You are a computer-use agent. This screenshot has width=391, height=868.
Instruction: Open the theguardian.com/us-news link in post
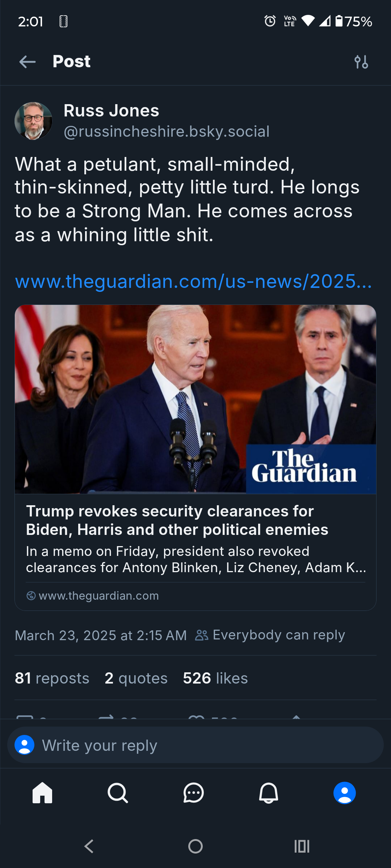click(x=193, y=281)
